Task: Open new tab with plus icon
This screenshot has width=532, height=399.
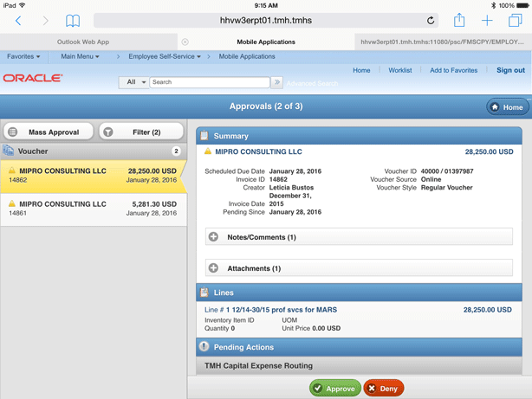Action: [488, 21]
